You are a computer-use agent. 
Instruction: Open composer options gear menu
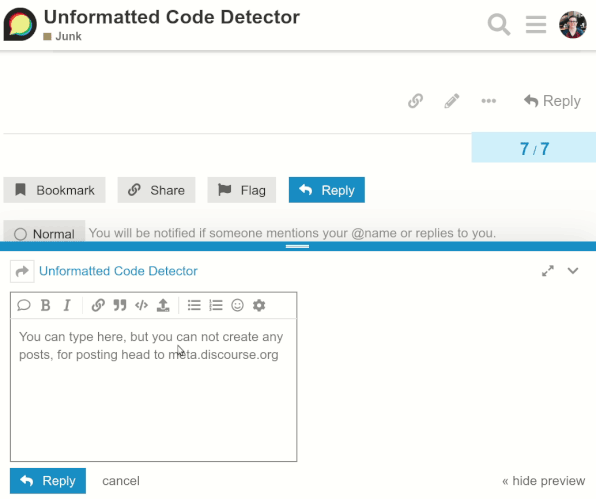pos(259,305)
